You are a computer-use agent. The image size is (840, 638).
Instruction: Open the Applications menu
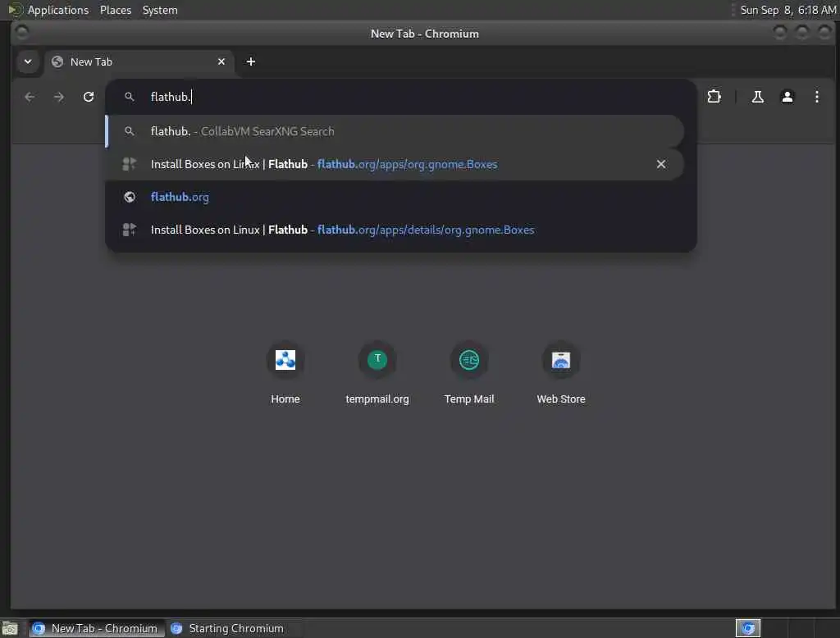[58, 10]
